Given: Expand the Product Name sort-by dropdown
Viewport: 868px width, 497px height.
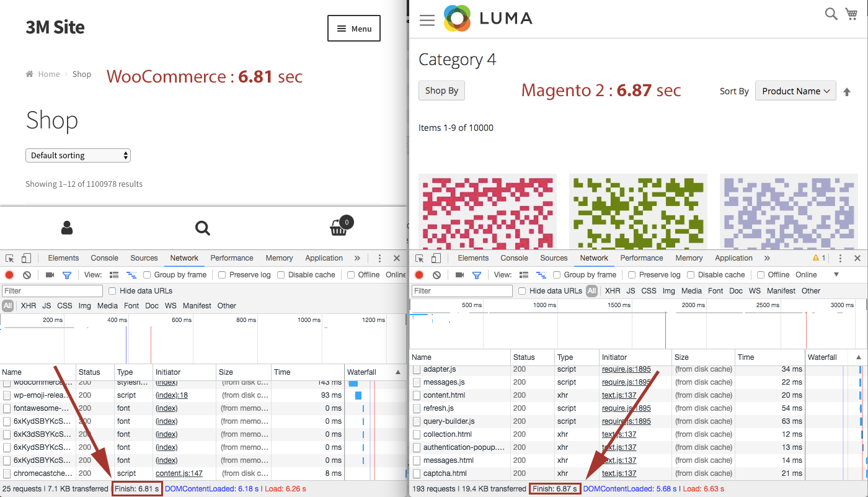Looking at the screenshot, I should [x=795, y=91].
